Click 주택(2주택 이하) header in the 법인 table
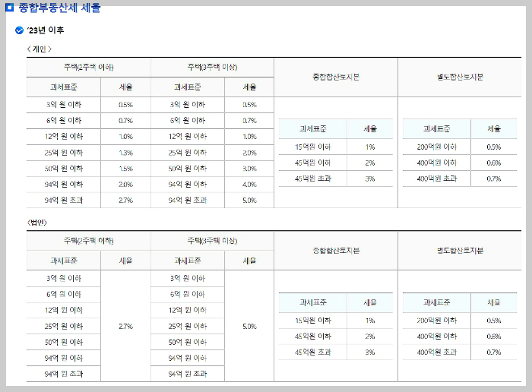 [x=89, y=241]
